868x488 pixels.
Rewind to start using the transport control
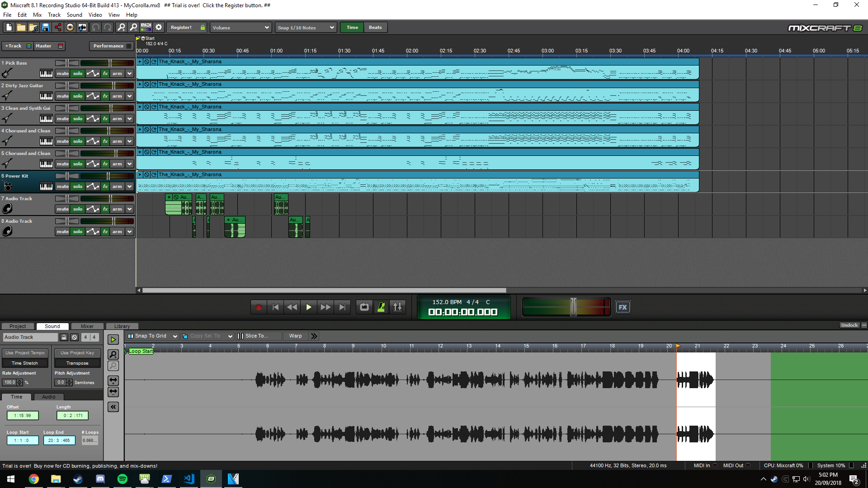[275, 307]
